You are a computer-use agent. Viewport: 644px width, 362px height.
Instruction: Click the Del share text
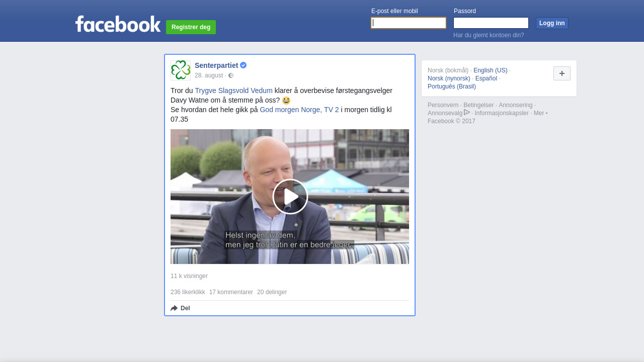185,308
